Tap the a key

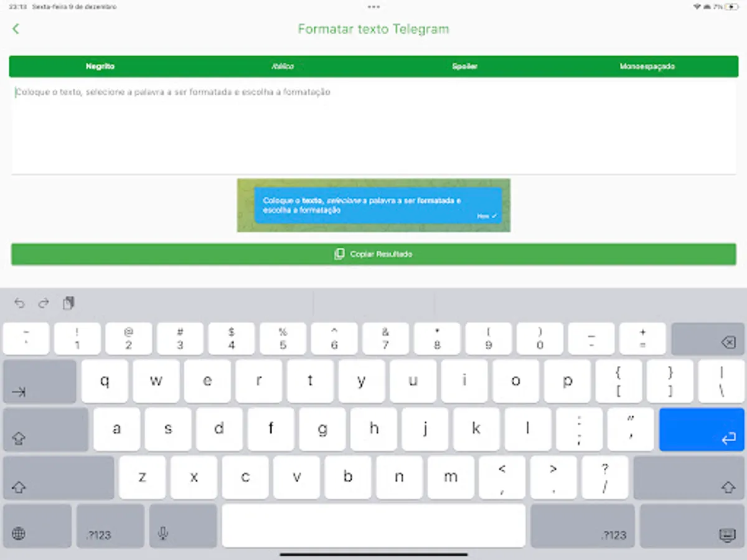coord(116,429)
